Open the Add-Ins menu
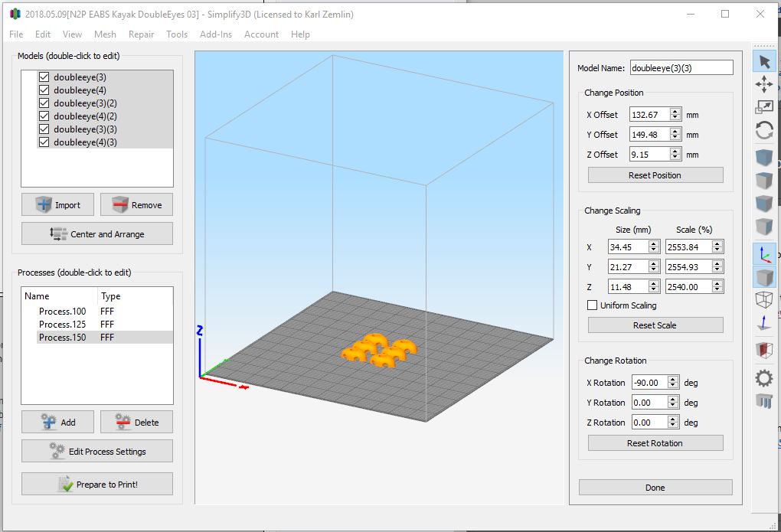Image resolution: width=781 pixels, height=532 pixels. tap(215, 34)
